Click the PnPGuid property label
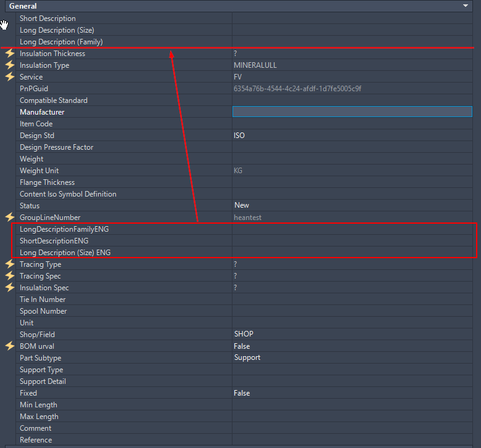481x448 pixels. [34, 89]
